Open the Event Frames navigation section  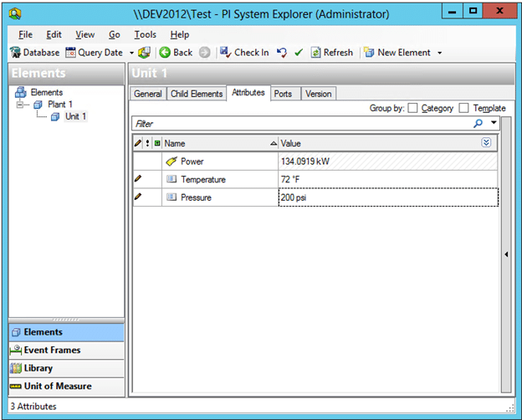(52, 350)
